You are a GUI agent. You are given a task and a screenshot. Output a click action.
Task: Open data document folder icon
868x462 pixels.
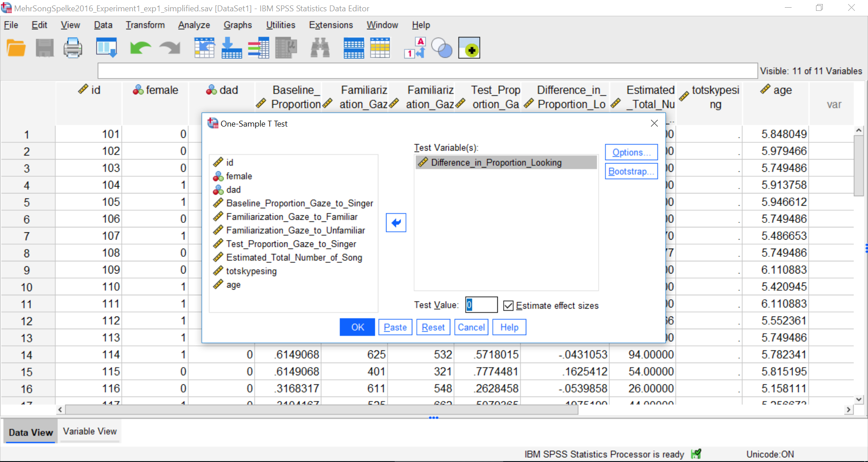[x=16, y=48]
